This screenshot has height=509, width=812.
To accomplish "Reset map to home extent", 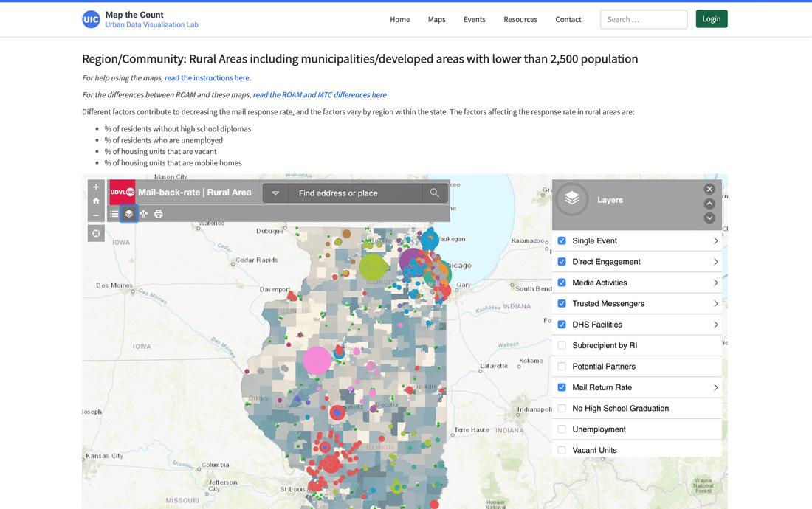I will click(x=96, y=201).
